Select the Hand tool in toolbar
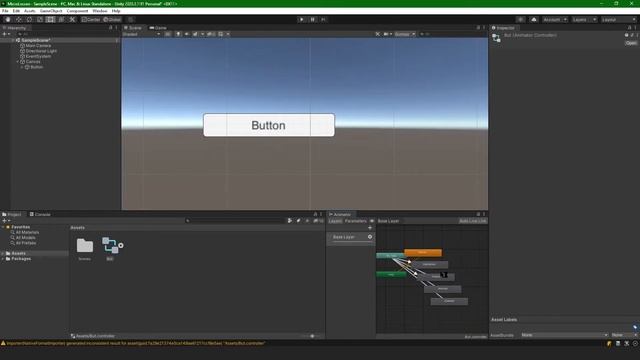The image size is (640, 360). click(x=8, y=20)
